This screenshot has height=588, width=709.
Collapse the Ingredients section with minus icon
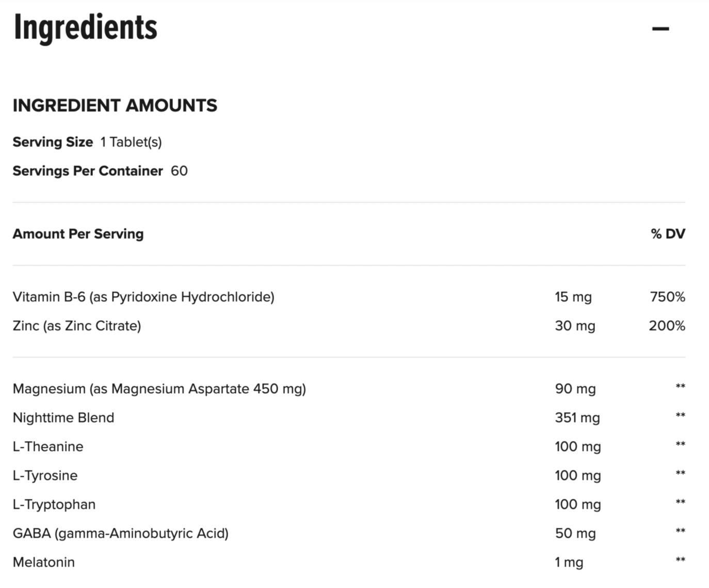click(660, 29)
